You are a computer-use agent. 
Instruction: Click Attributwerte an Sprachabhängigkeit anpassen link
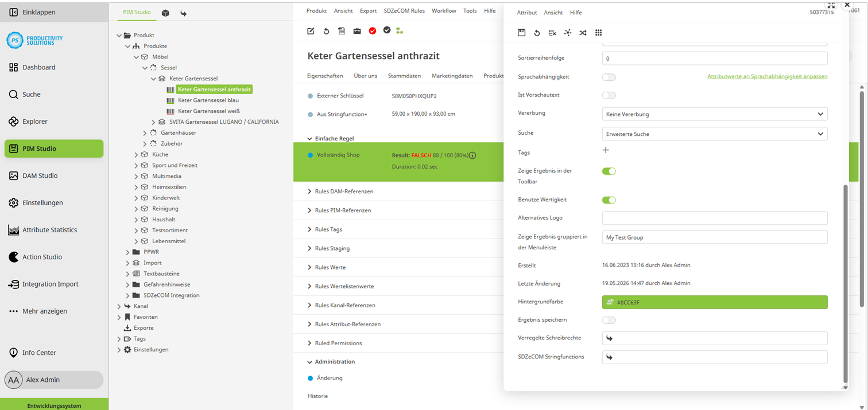pyautogui.click(x=768, y=76)
